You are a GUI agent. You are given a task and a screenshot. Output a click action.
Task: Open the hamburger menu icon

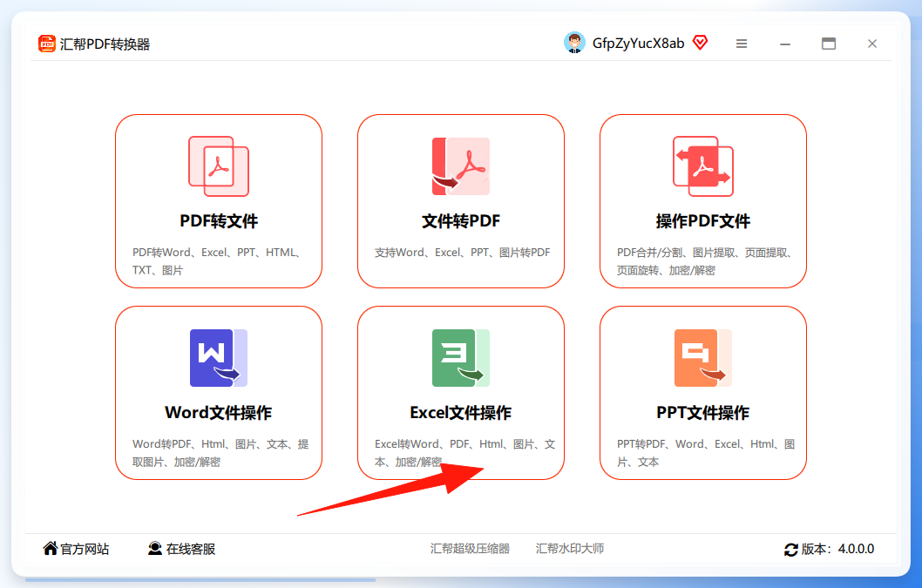click(x=742, y=44)
